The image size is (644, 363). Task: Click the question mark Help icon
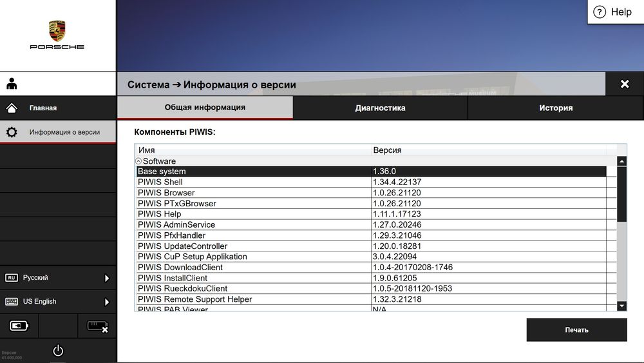tap(600, 12)
